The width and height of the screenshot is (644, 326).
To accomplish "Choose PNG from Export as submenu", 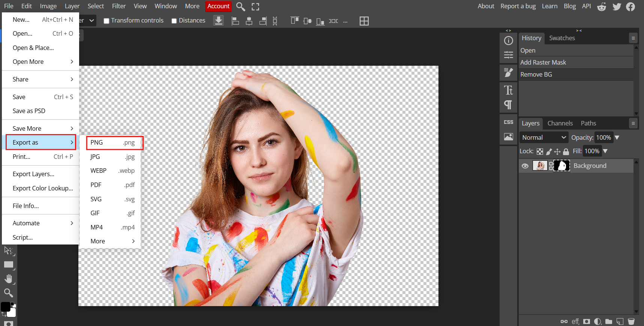I will click(x=113, y=143).
